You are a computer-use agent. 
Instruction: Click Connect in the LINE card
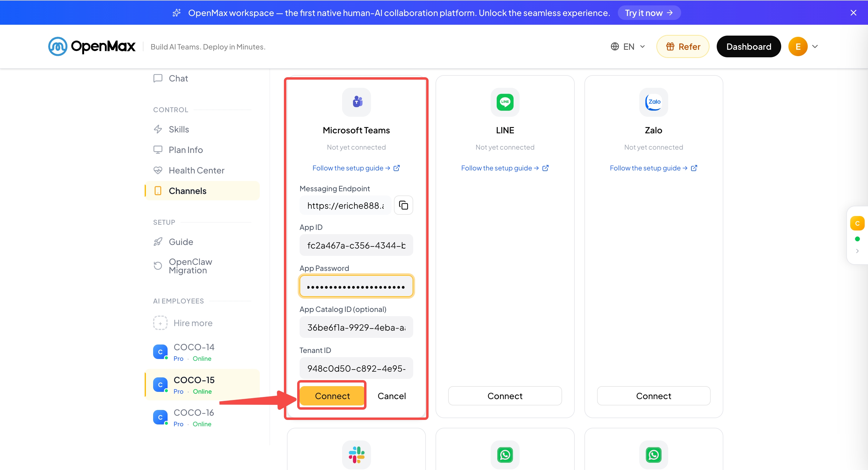(x=505, y=396)
